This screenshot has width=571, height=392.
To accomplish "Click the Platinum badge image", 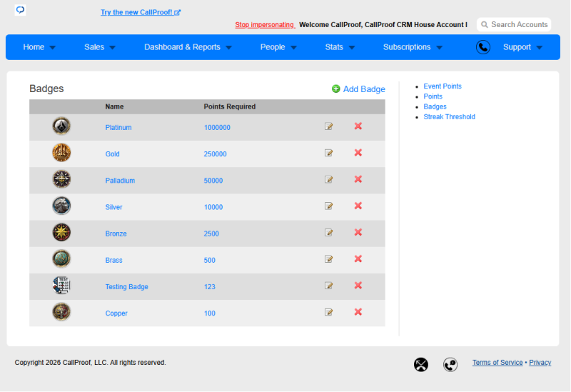I will tap(61, 126).
